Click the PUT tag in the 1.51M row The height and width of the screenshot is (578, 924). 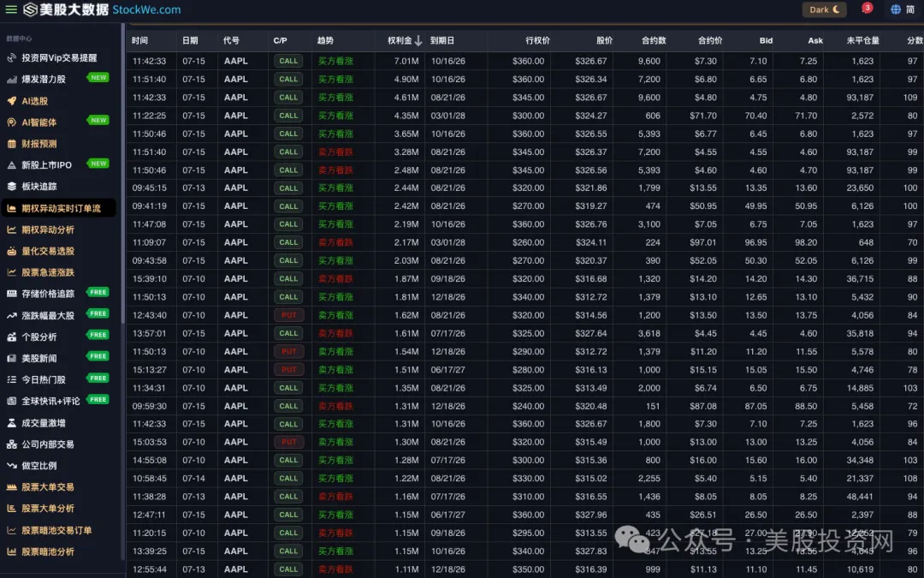pos(288,370)
